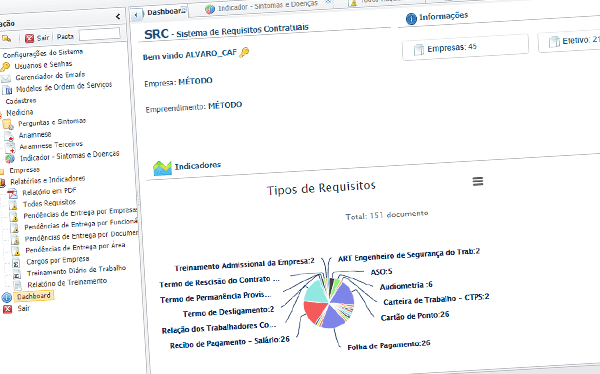Open the Anamnese Terceiros document icon

10,147
